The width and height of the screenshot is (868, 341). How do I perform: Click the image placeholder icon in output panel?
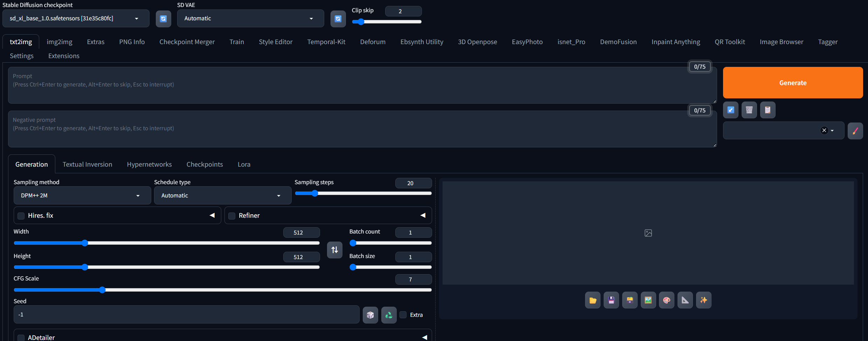[648, 233]
